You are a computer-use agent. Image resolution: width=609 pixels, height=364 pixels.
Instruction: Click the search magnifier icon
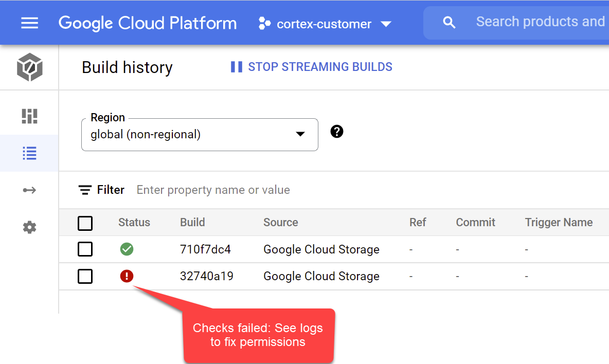[449, 23]
